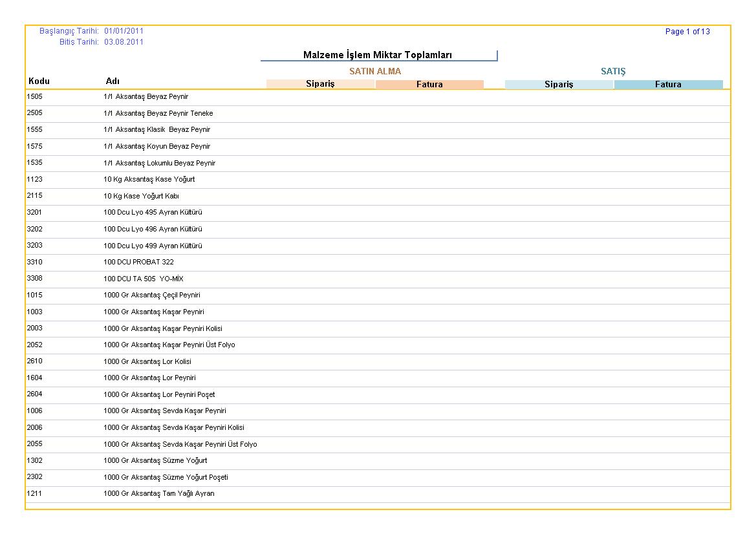Select code 1505
The image size is (756, 534).
point(35,96)
